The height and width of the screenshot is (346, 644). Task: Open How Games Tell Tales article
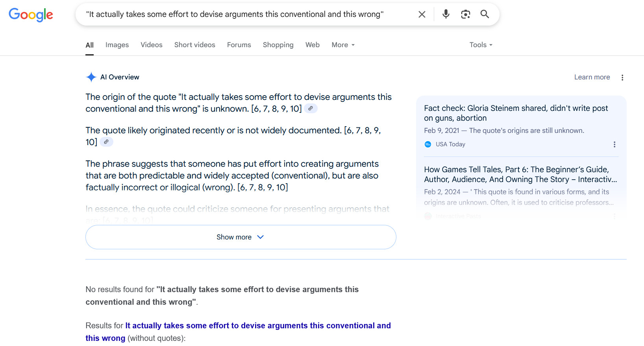tap(520, 175)
